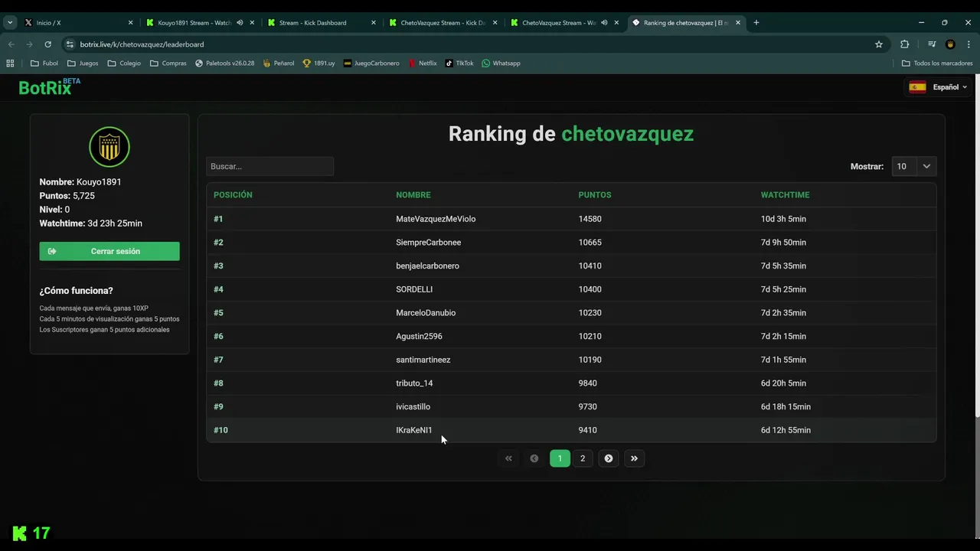Click the previous page arrow icon
This screenshot has width=980, height=551.
click(534, 458)
